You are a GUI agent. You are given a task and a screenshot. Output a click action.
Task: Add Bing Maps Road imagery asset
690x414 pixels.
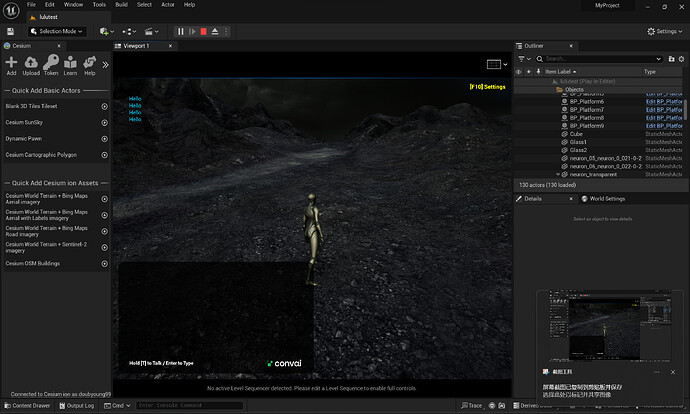click(104, 231)
